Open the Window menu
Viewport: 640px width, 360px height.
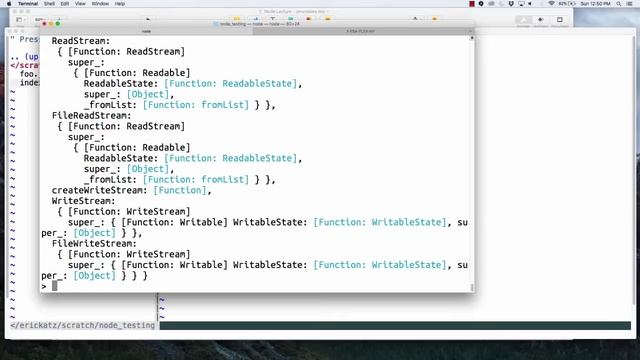click(x=100, y=4)
